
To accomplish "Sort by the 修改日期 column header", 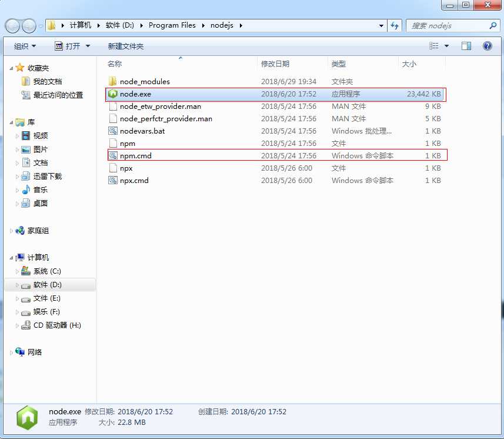I will click(292, 64).
